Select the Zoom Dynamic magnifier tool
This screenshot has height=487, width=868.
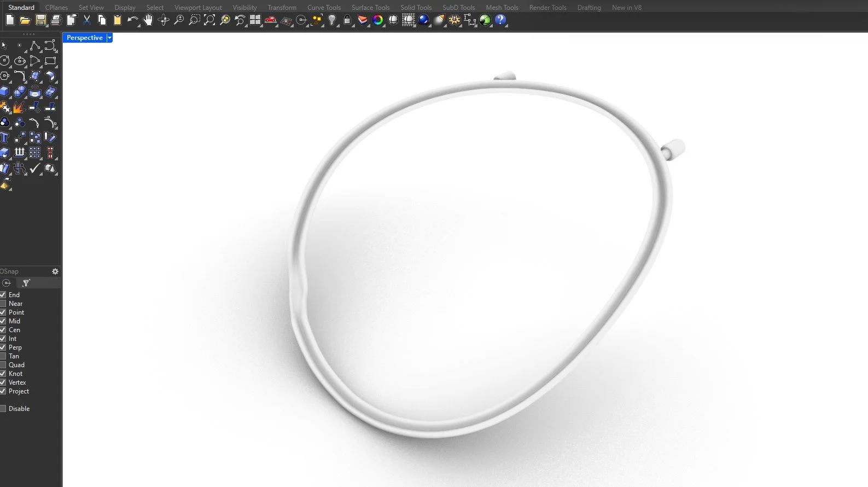[178, 20]
